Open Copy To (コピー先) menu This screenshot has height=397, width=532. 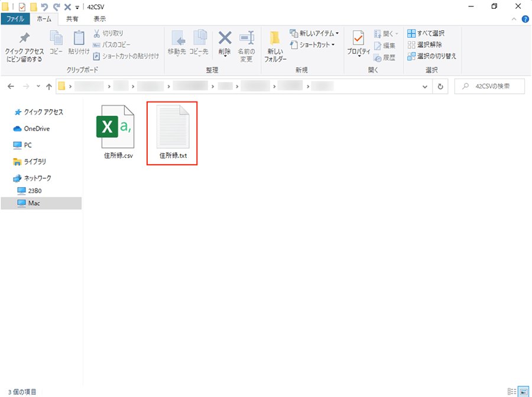[199, 43]
